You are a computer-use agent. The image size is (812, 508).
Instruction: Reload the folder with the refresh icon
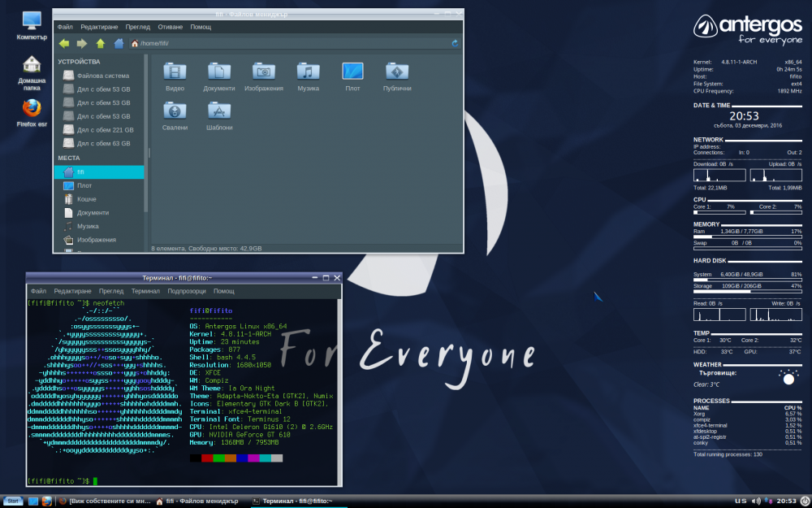pyautogui.click(x=456, y=44)
